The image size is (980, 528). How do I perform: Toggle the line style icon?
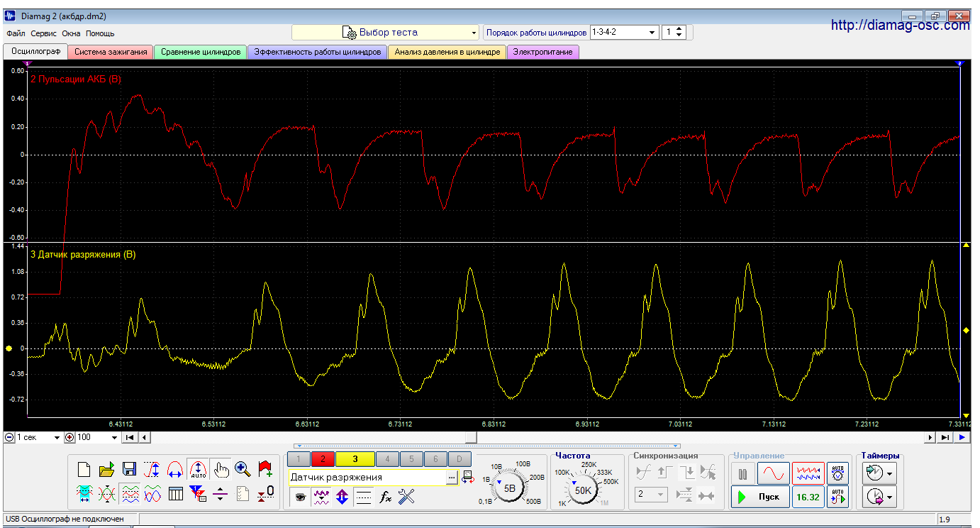[363, 497]
